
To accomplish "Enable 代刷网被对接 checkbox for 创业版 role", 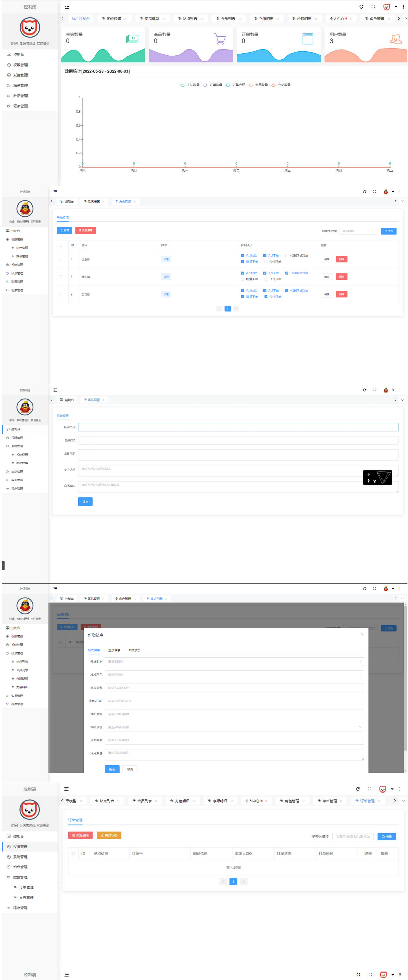I will [x=287, y=256].
